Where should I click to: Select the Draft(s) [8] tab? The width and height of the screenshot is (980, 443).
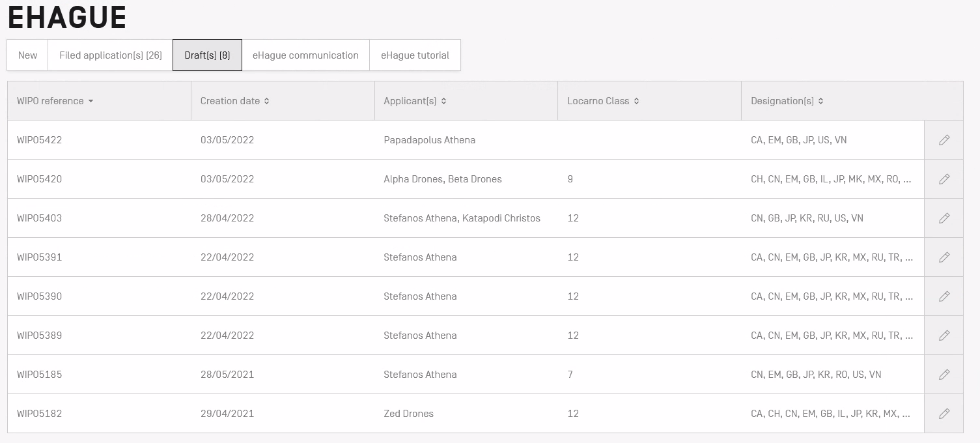(x=207, y=55)
